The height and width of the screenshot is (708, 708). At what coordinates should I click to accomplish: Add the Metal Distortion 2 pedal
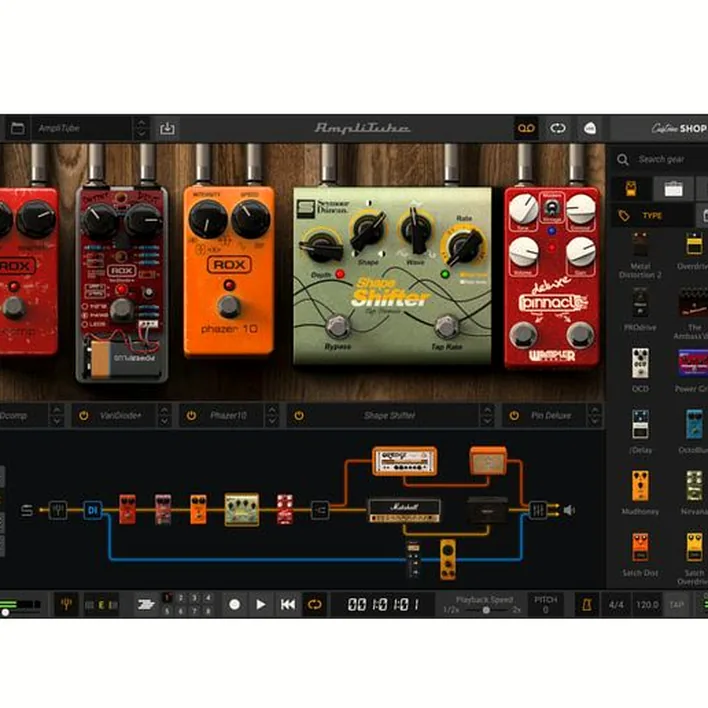(x=640, y=245)
